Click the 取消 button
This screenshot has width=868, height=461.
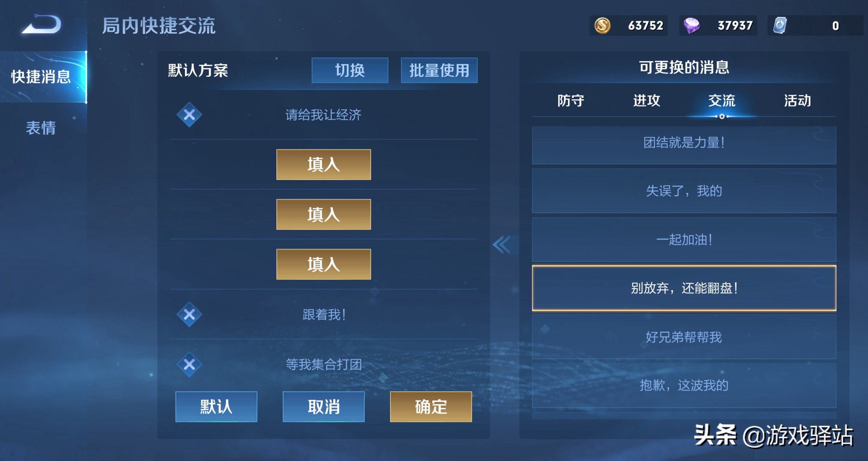(x=323, y=406)
